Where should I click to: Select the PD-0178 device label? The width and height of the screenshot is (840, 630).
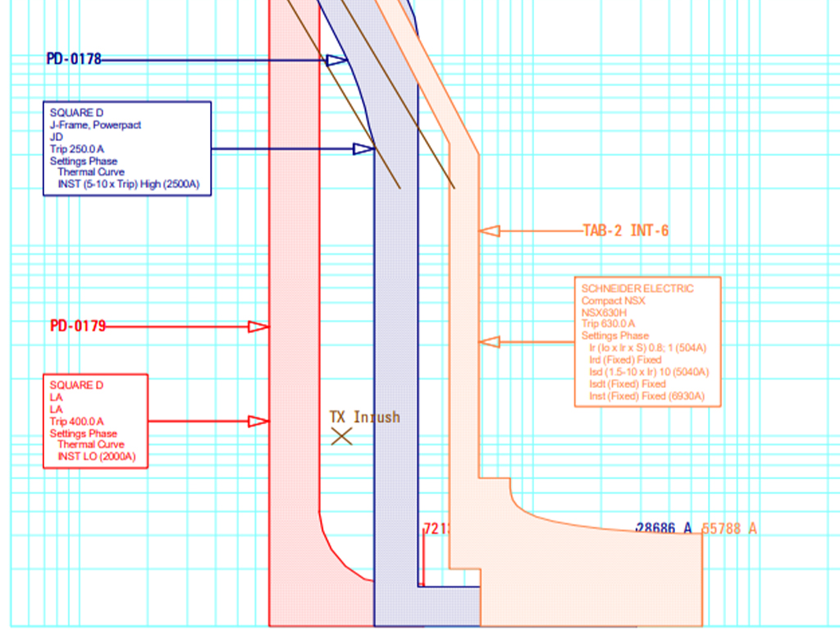click(74, 59)
